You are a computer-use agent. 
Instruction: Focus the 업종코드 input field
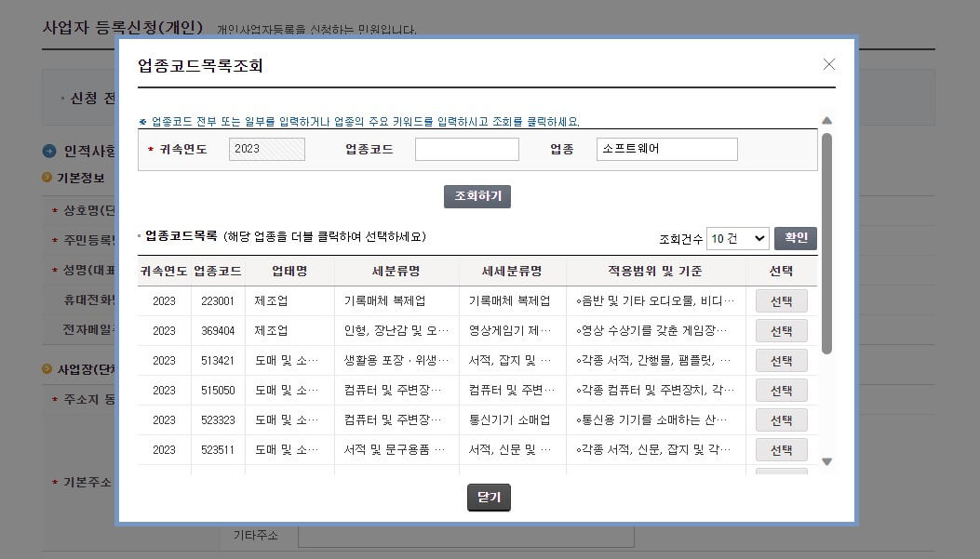point(466,150)
